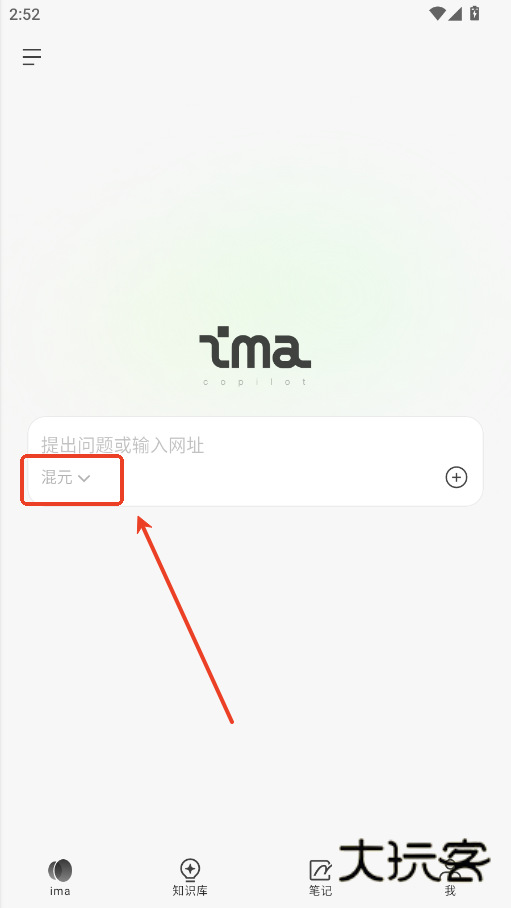The width and height of the screenshot is (511, 908).
Task: Tap the ima copilot logo
Action: (x=255, y=355)
